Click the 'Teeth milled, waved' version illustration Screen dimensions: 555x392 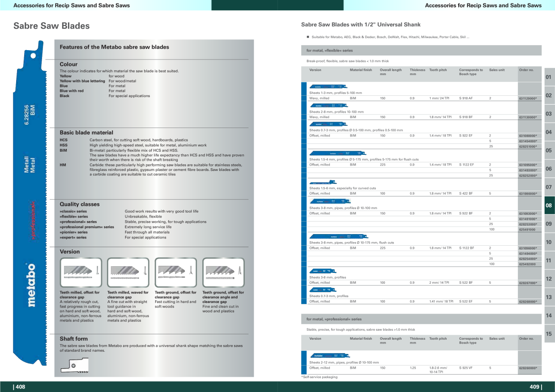pos(128,273)
